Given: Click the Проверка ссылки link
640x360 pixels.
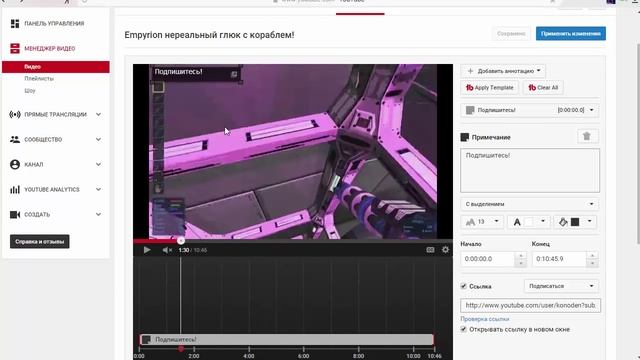Looking at the screenshot, I should [x=484, y=319].
